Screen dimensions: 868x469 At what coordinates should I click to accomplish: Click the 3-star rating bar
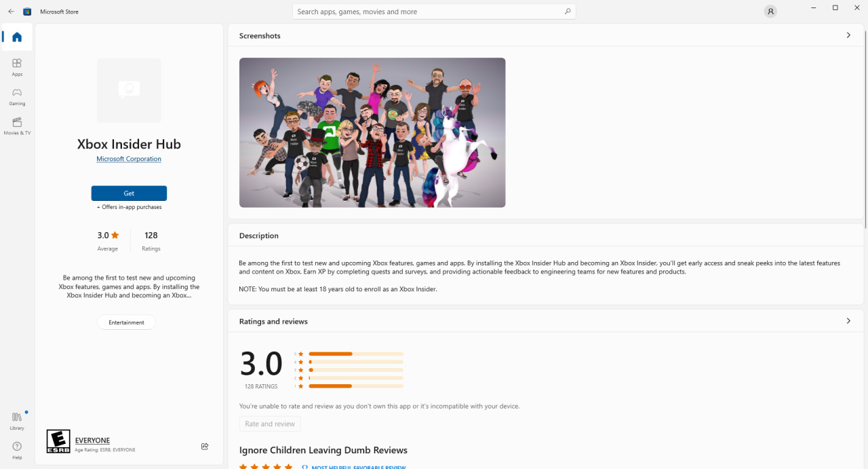355,370
